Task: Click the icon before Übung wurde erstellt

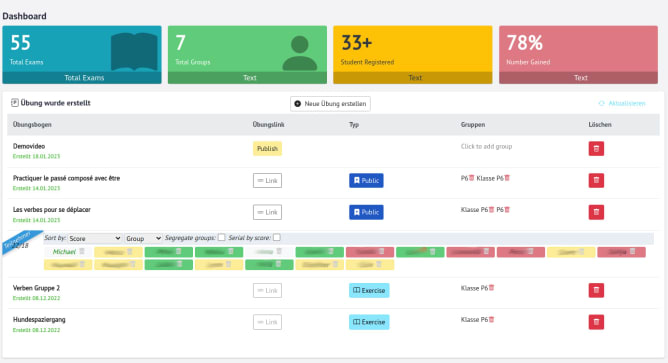Action: [x=15, y=103]
